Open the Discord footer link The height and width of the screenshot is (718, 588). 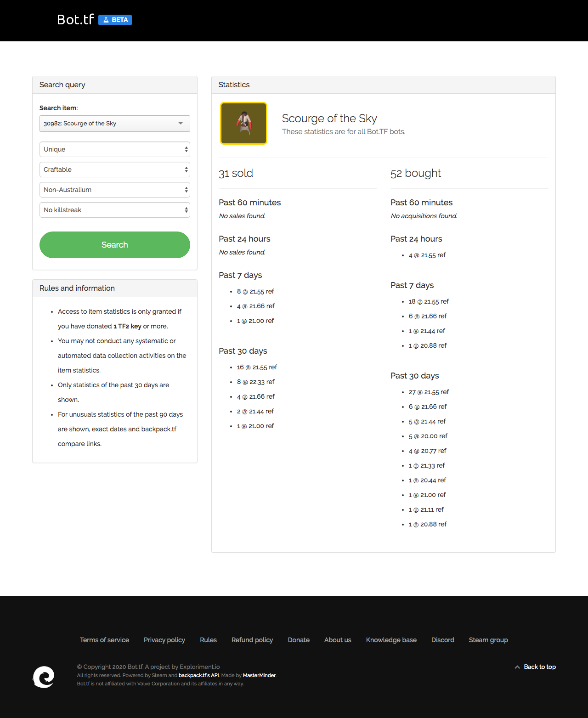[x=443, y=640]
